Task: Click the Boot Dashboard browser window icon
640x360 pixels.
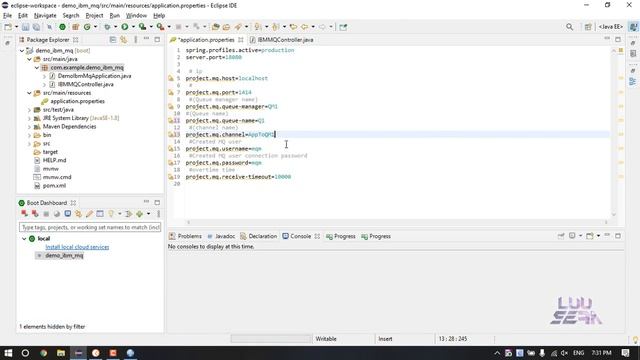Action: [100, 213]
